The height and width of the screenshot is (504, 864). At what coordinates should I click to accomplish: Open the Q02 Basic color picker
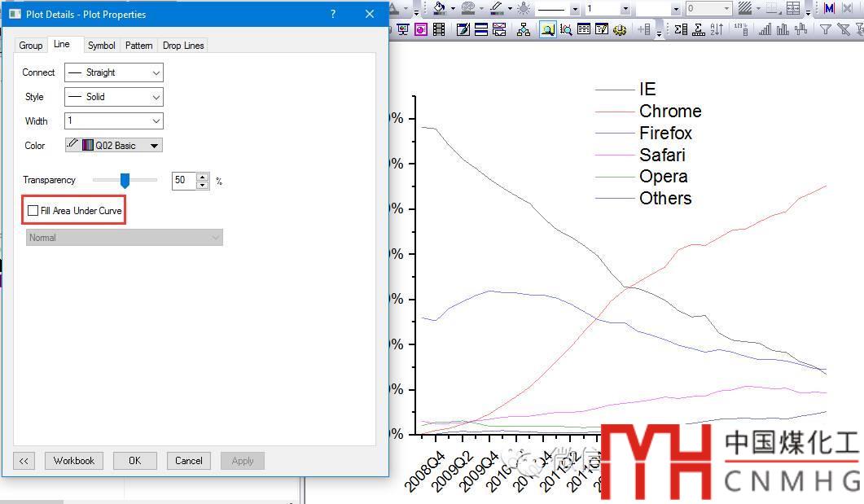[114, 146]
